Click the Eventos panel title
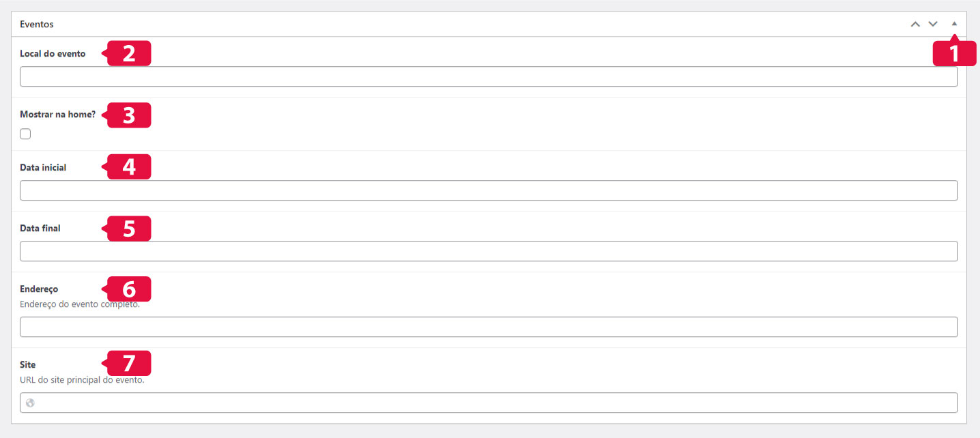Viewport: 980px width, 438px height. (37, 24)
